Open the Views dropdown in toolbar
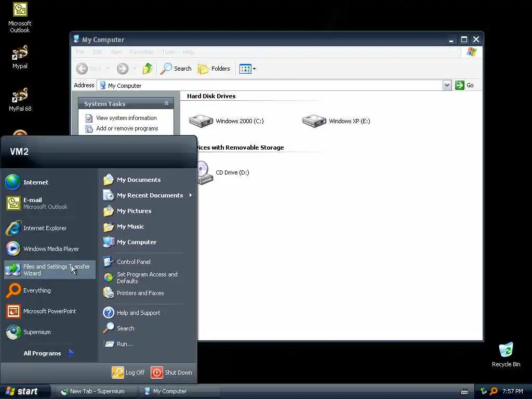Viewport: 532px width, 399px height. coord(248,69)
